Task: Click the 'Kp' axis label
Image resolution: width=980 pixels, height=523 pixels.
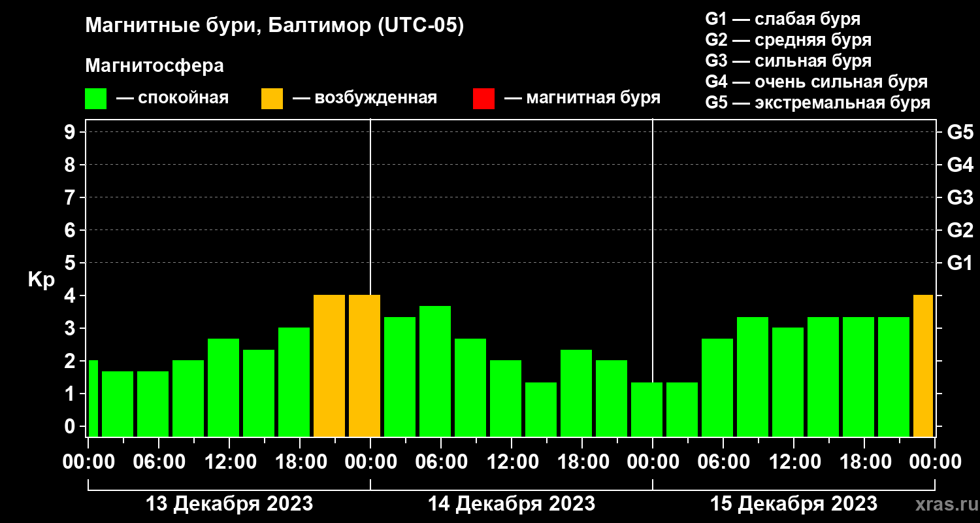Action: pos(42,280)
